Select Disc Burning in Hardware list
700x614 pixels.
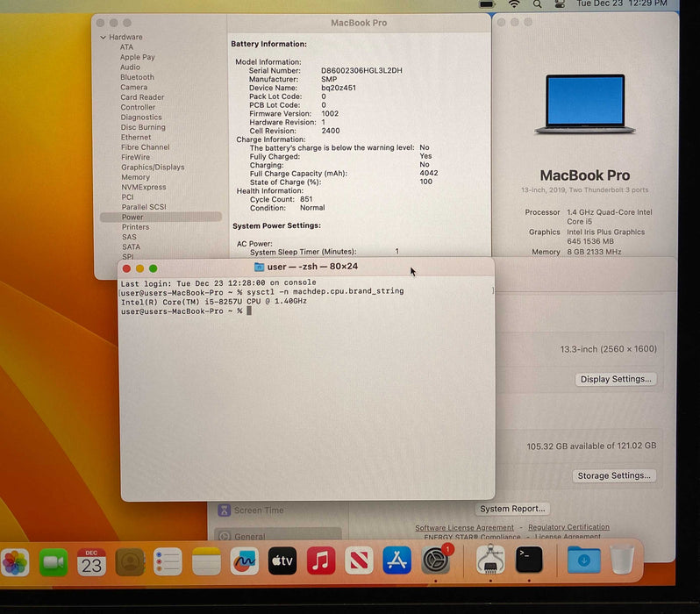click(x=143, y=127)
